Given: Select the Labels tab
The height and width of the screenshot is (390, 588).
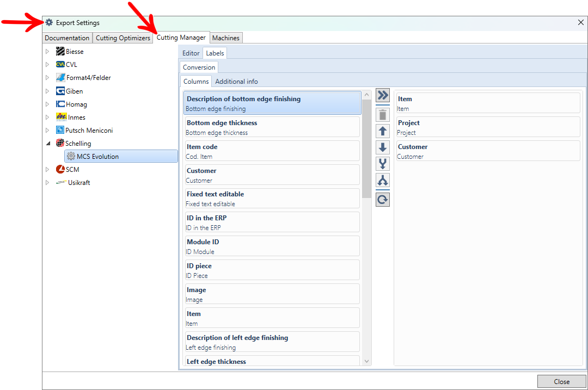Looking at the screenshot, I should (215, 53).
